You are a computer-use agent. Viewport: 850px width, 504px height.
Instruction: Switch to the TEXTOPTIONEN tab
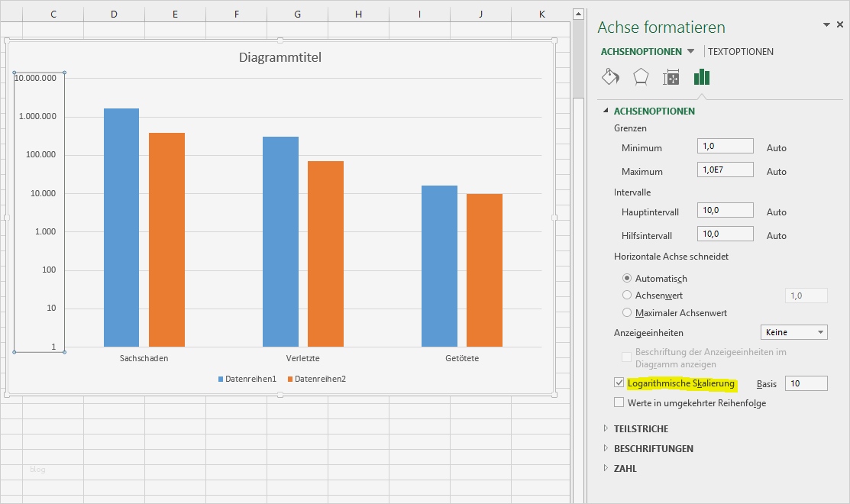(741, 52)
